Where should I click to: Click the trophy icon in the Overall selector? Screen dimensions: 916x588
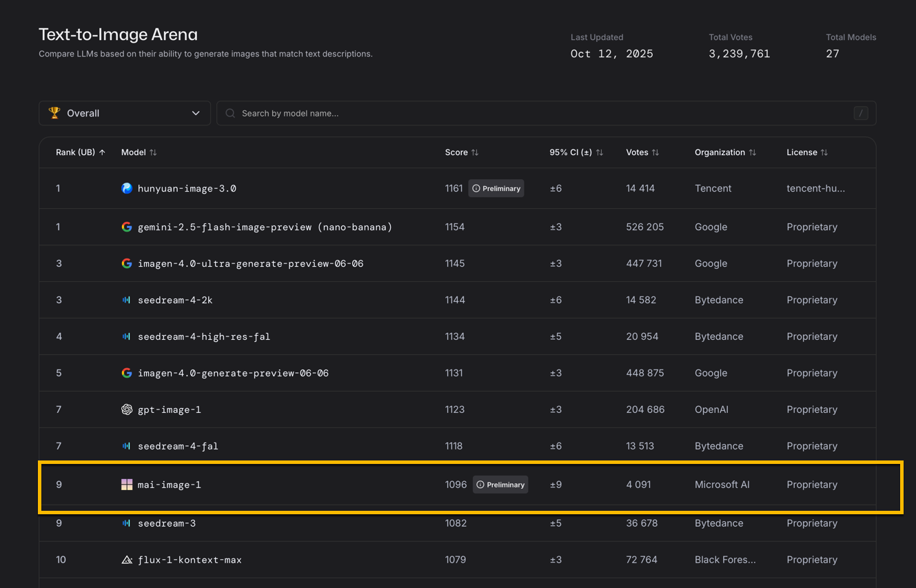[x=54, y=113]
